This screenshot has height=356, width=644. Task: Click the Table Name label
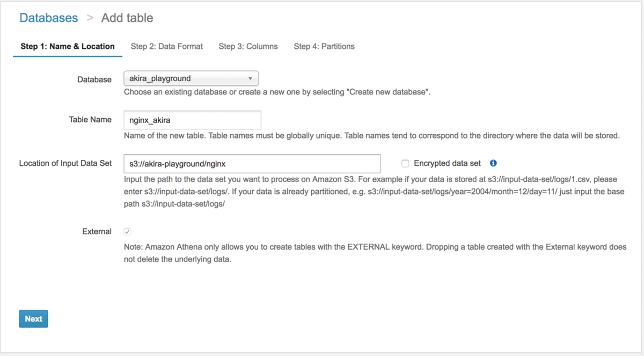point(90,120)
